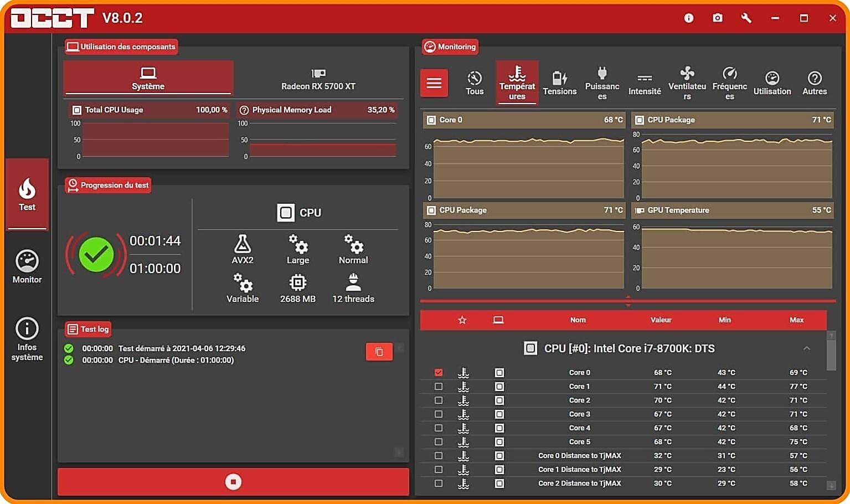Open the Test section in sidebar

coord(27,194)
